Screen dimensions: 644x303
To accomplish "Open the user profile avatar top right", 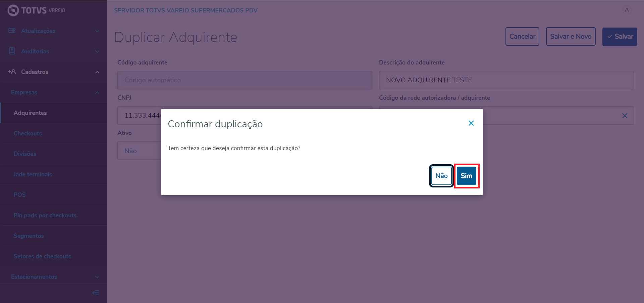I will point(627,10).
